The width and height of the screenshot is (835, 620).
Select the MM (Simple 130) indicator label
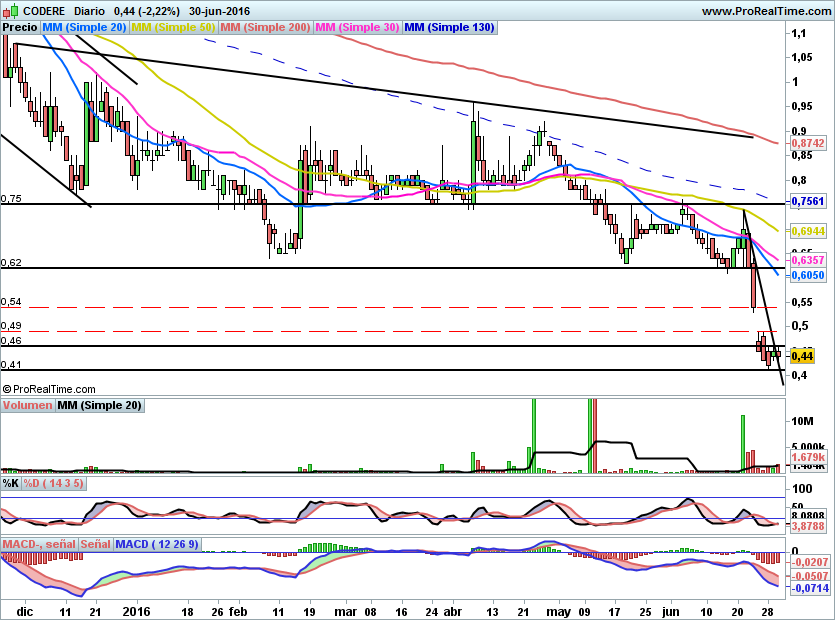click(449, 28)
